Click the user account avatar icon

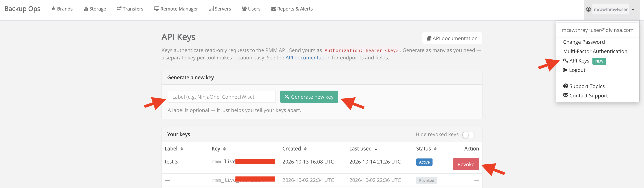pos(588,9)
